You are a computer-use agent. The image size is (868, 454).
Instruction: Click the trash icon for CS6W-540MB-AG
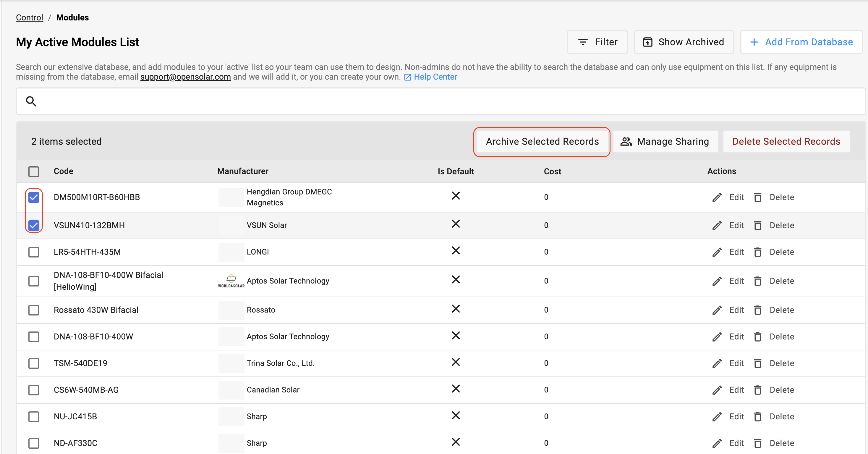click(757, 390)
